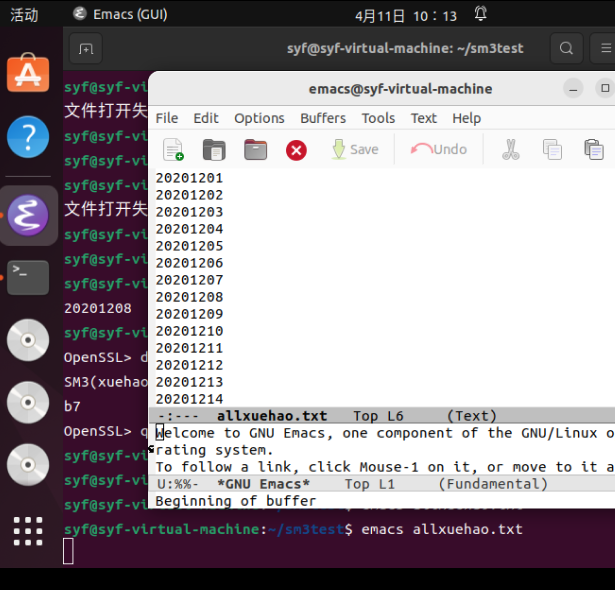The height and width of the screenshot is (590, 615).
Task: Click line 20201210 in the buffer
Action: pyautogui.click(x=189, y=331)
